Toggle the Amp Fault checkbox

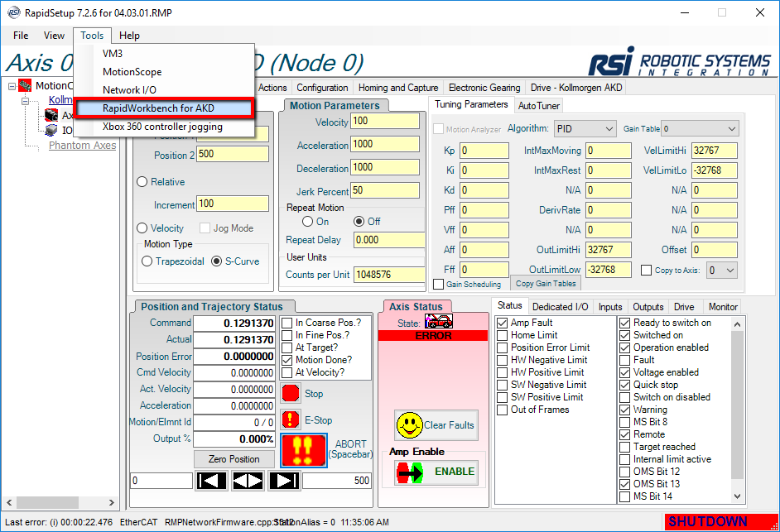coord(503,323)
